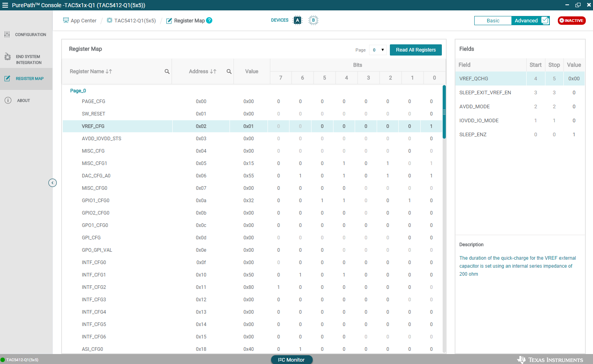Search by Register Name magnifier icon
The height and width of the screenshot is (364, 593).
(x=167, y=72)
